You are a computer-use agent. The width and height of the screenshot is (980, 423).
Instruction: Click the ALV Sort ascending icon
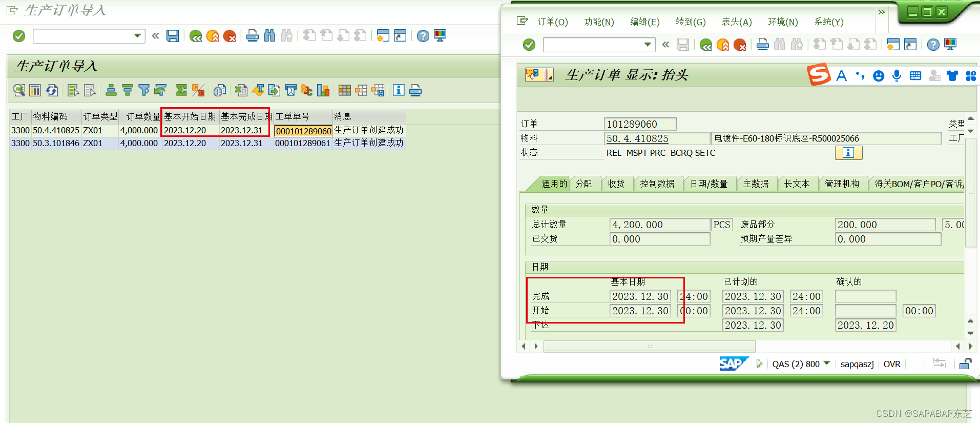point(111,91)
